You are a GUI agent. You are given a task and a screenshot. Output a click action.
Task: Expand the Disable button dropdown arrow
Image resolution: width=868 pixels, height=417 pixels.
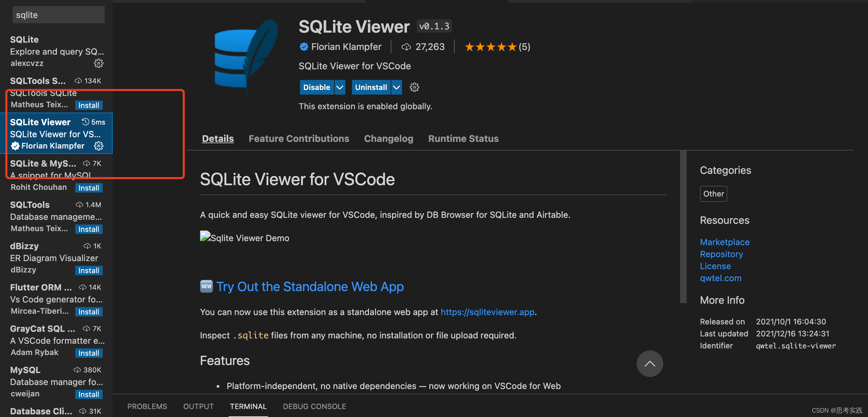340,88
